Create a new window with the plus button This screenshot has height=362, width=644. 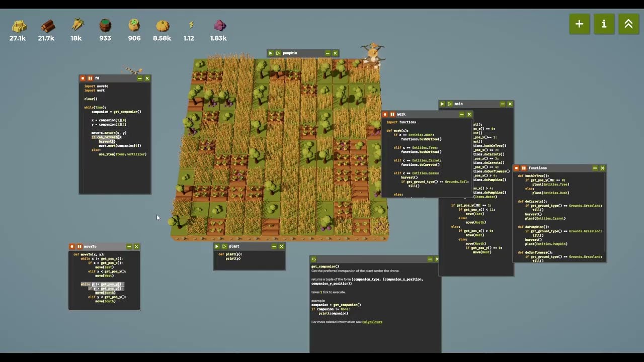point(579,24)
